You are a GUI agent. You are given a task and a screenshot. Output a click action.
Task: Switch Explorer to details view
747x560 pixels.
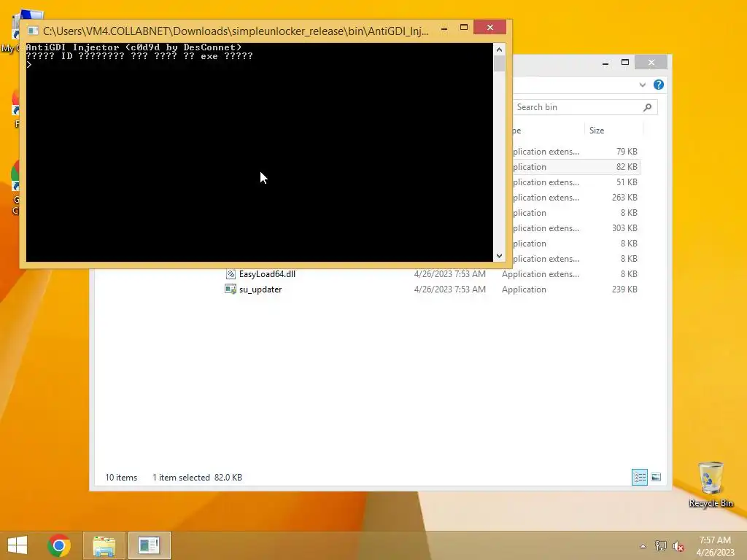[x=639, y=477]
